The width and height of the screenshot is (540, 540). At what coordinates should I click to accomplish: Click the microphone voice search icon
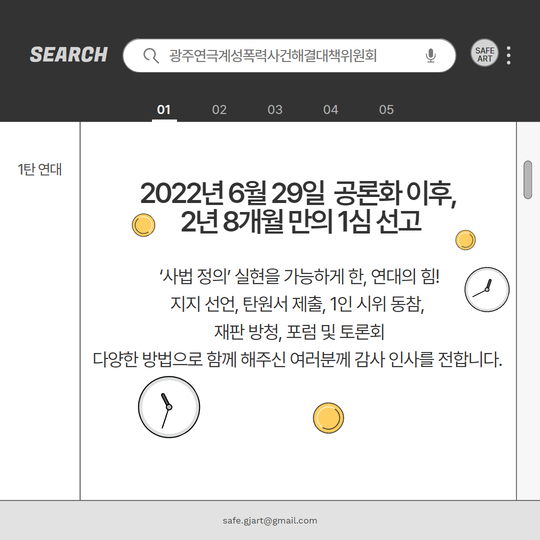coord(430,55)
